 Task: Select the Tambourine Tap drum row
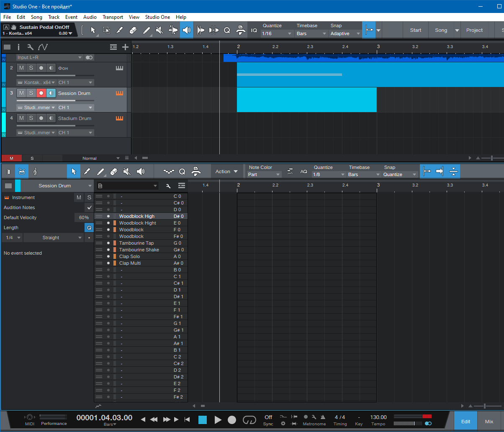pos(141,243)
